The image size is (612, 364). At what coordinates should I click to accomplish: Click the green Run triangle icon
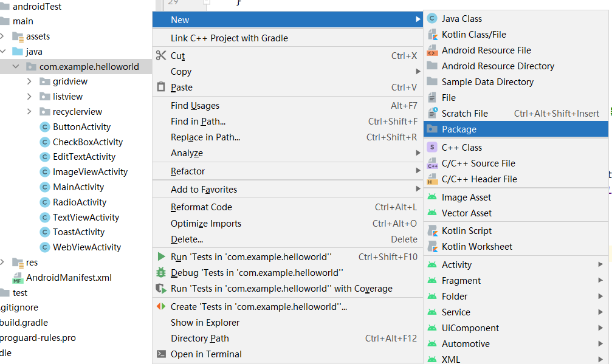point(161,257)
